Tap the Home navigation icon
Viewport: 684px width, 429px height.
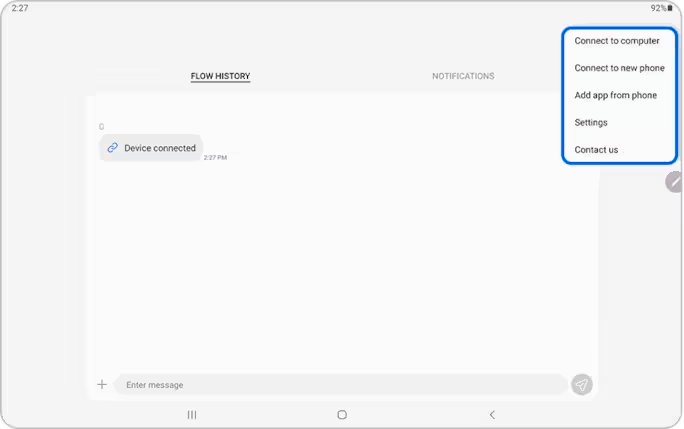tap(342, 415)
